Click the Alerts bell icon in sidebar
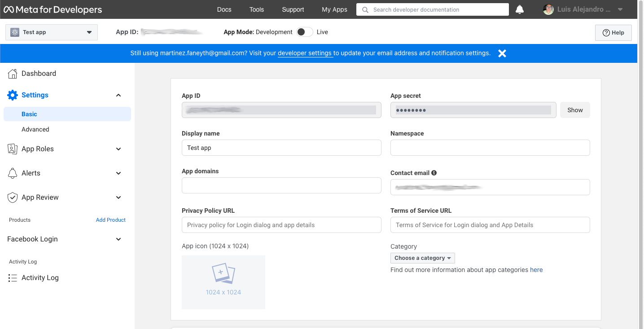This screenshot has width=644, height=329. coord(13,173)
